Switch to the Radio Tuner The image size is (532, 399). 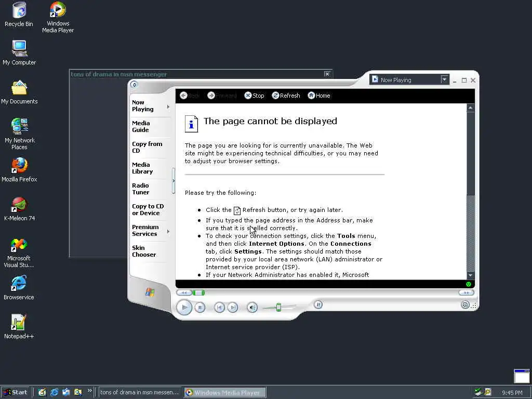(148, 189)
